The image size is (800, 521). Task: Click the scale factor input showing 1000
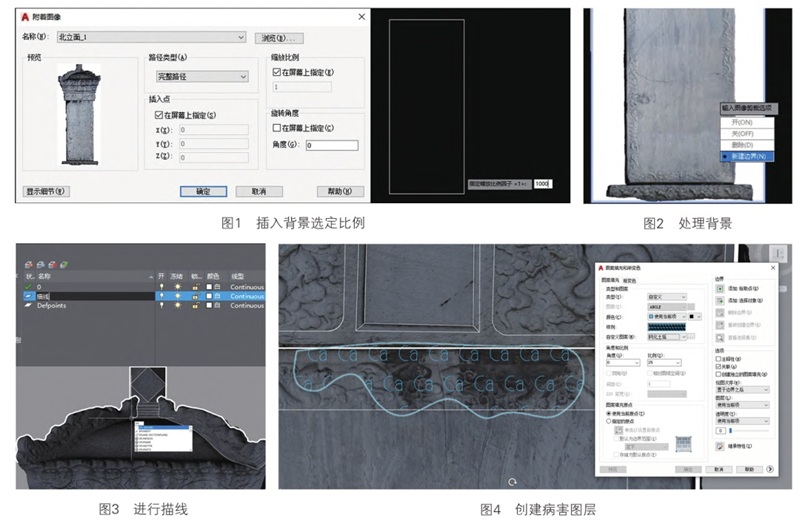[x=543, y=184]
